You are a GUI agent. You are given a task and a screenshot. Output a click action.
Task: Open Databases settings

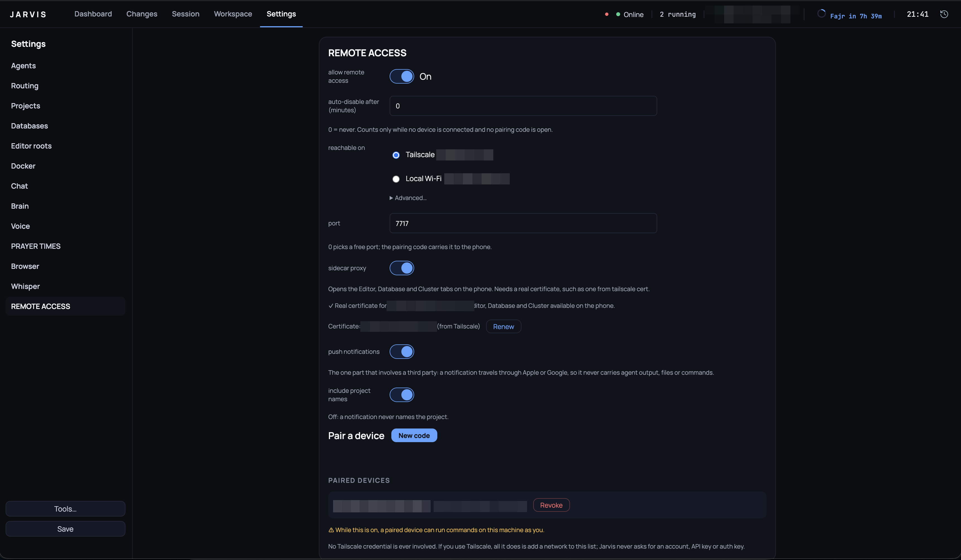click(x=65, y=126)
